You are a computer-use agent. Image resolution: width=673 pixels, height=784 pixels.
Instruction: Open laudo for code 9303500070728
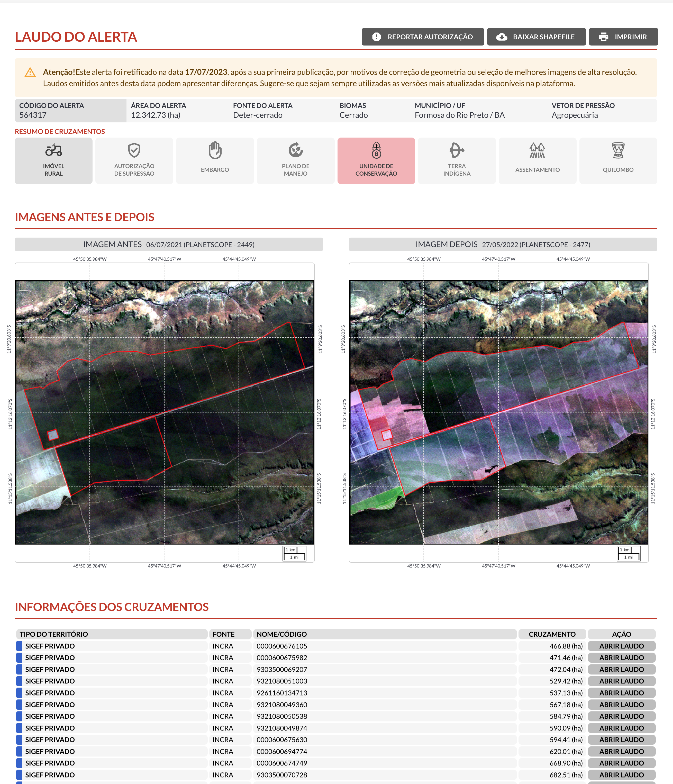click(621, 775)
